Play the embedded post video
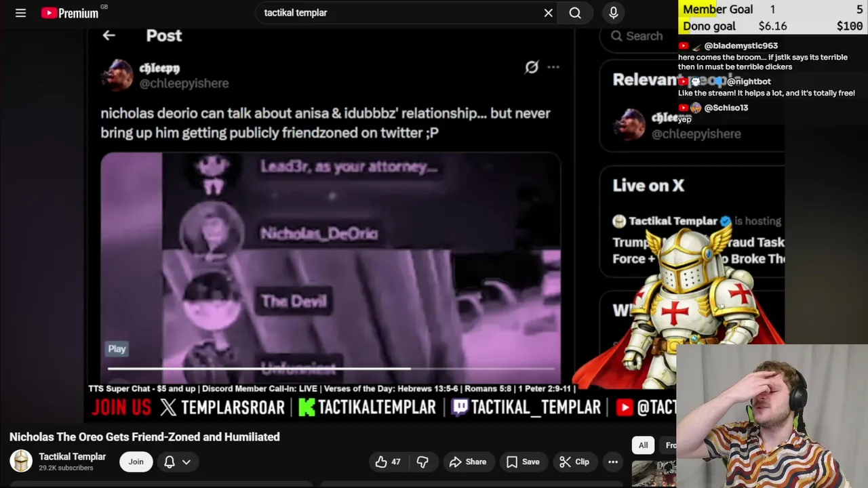868x488 pixels. pos(117,349)
